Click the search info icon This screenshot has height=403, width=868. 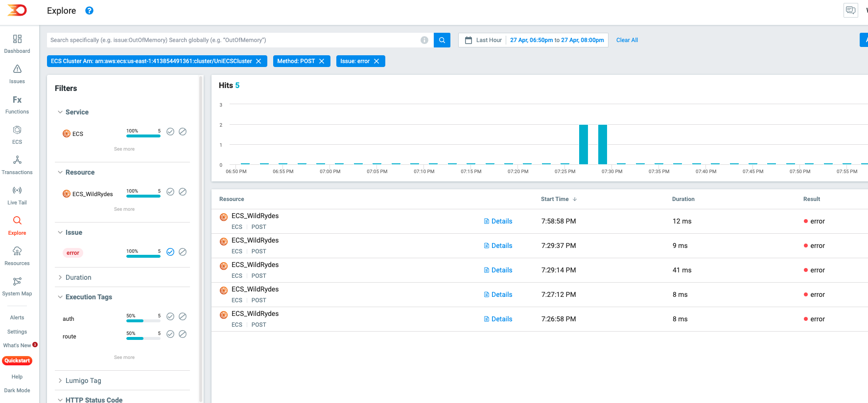coord(424,40)
